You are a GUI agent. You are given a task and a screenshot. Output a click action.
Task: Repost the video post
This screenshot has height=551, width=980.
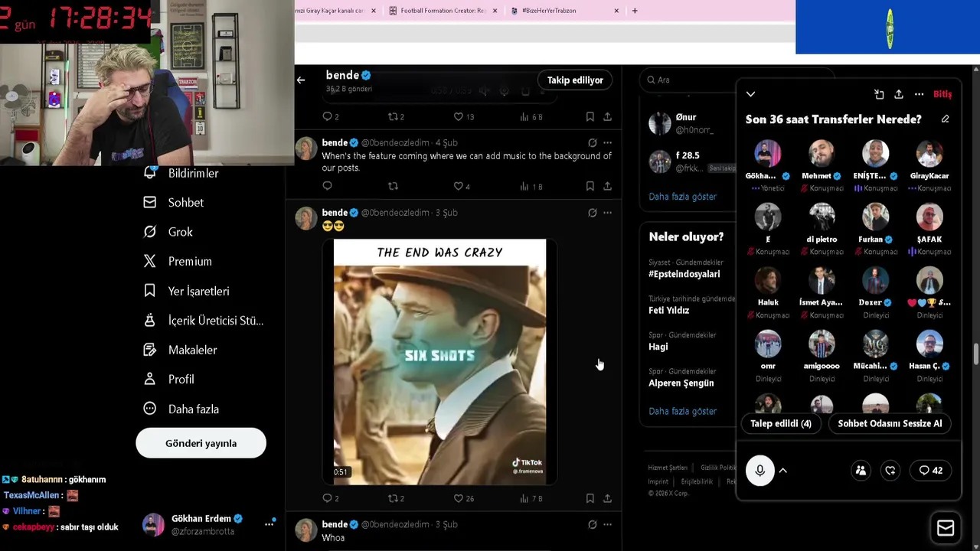click(395, 498)
